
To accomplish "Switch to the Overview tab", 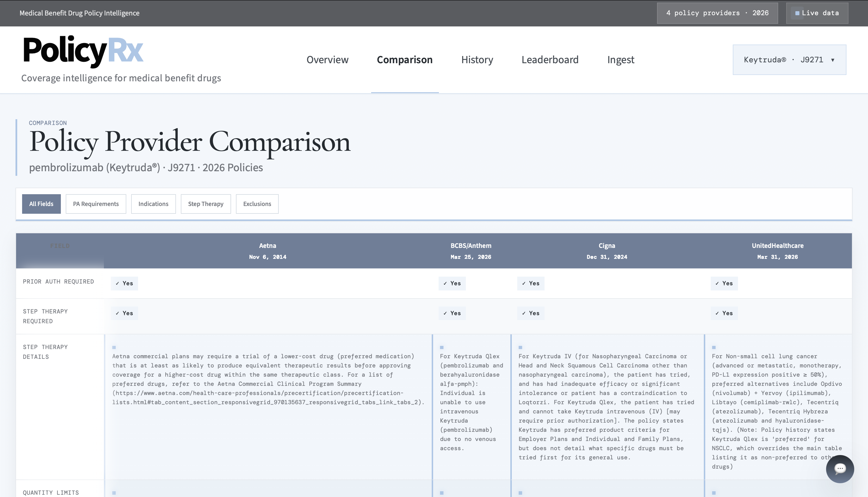I will pyautogui.click(x=328, y=60).
